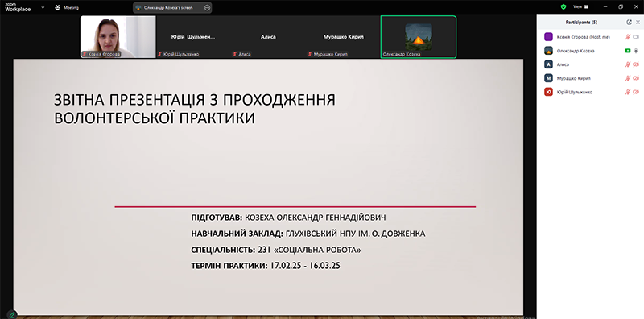This screenshot has width=644, height=319.
Task: Select Мурашко Кирил's video tile
Action: [x=344, y=37]
